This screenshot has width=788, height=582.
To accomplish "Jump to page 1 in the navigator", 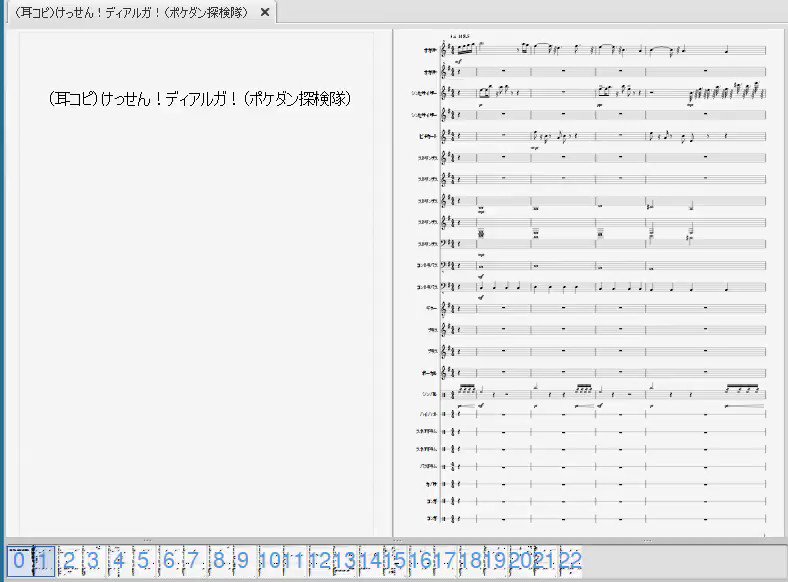I will pos(44,560).
